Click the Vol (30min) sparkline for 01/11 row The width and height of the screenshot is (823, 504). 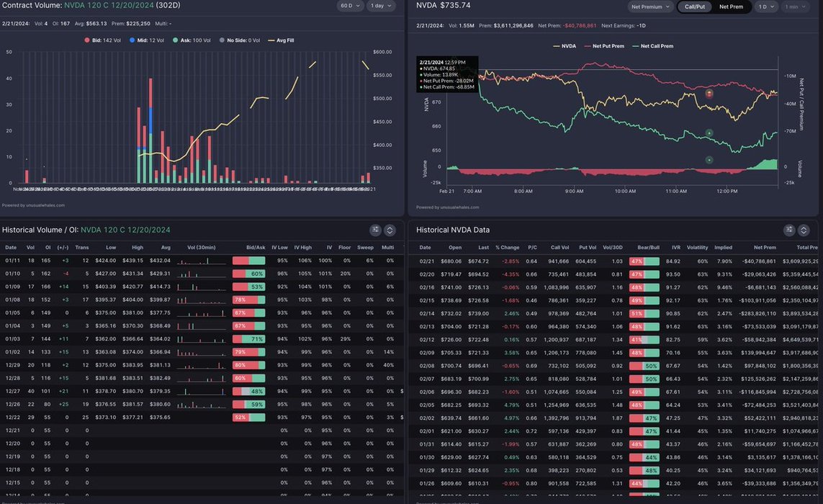tap(202, 261)
